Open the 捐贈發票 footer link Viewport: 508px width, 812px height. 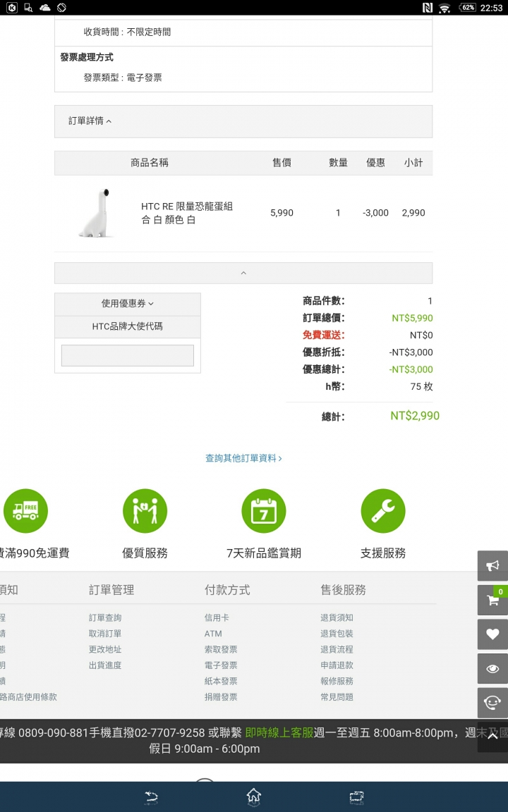(221, 697)
